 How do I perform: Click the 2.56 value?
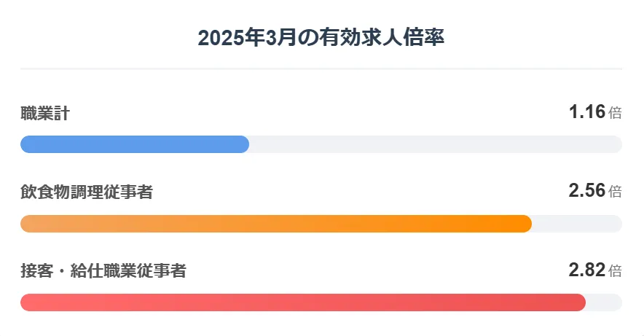coord(587,190)
